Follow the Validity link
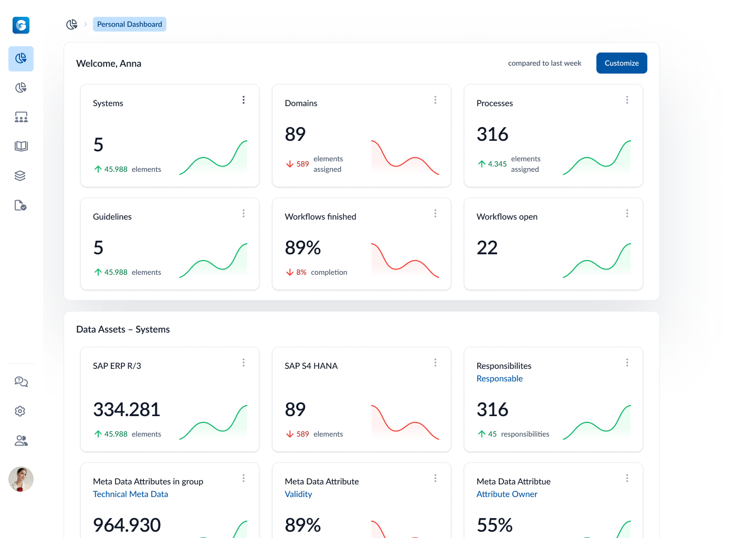The height and width of the screenshot is (538, 756). pos(298,494)
